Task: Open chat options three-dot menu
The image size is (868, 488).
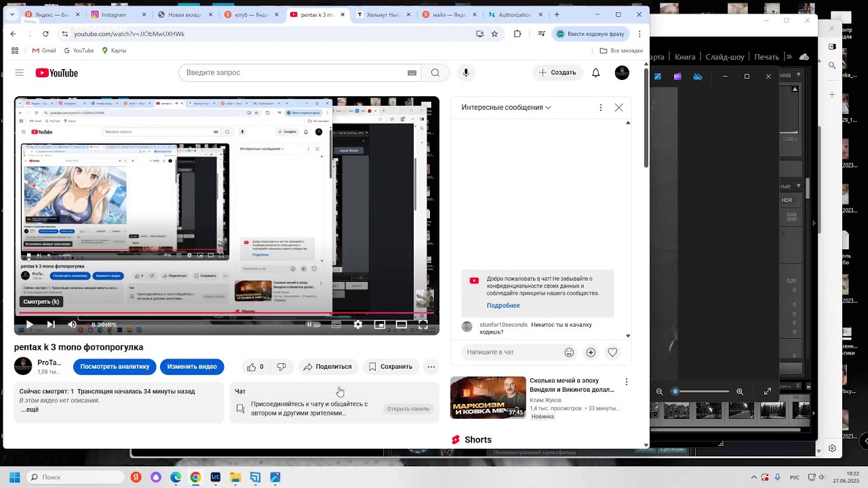Action: pyautogui.click(x=600, y=107)
